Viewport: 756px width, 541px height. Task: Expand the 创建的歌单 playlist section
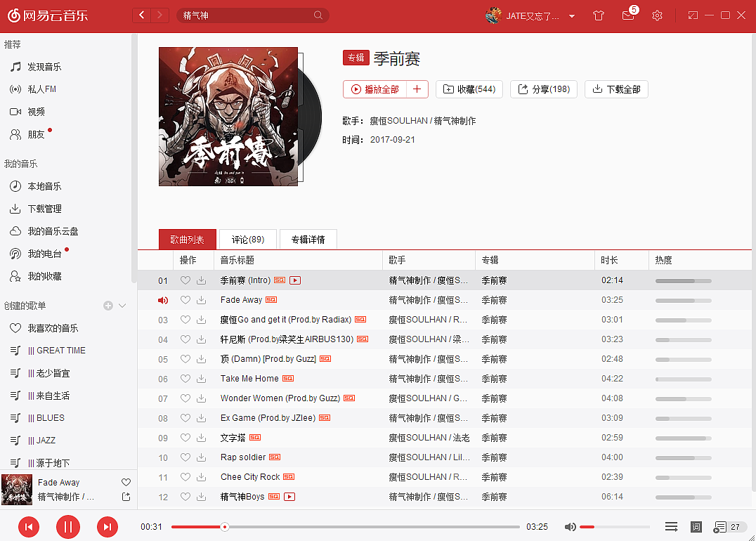[x=122, y=305]
